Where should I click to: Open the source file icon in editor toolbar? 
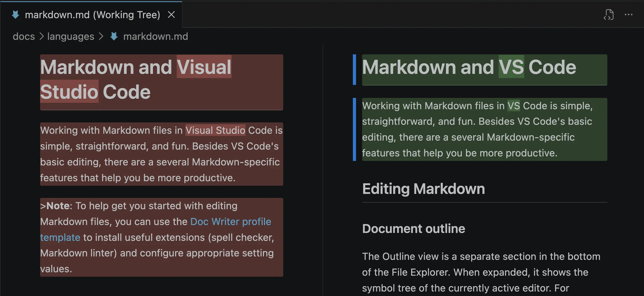tap(609, 15)
